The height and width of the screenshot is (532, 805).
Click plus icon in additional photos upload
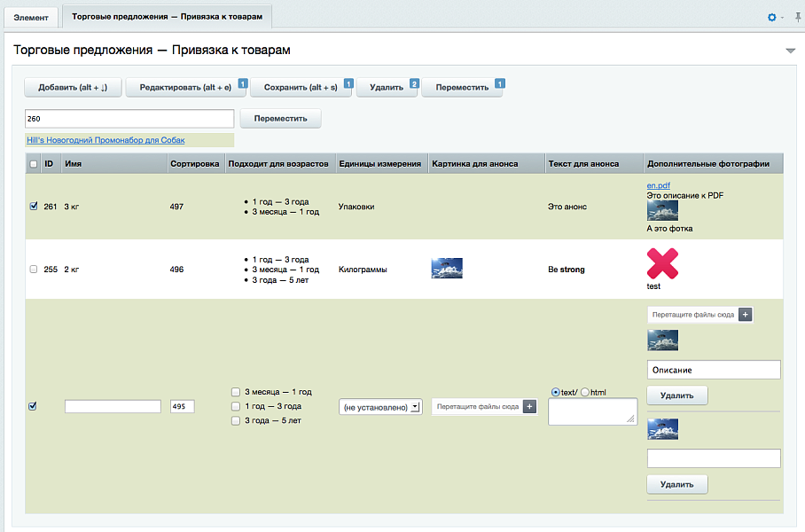[745, 315]
